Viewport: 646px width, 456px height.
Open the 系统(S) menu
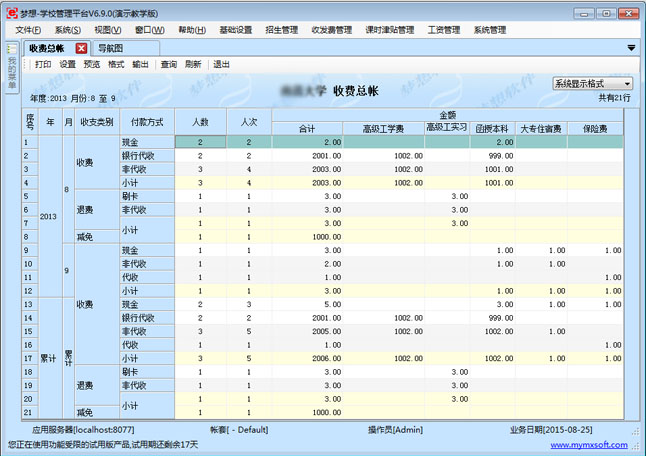tap(68, 30)
